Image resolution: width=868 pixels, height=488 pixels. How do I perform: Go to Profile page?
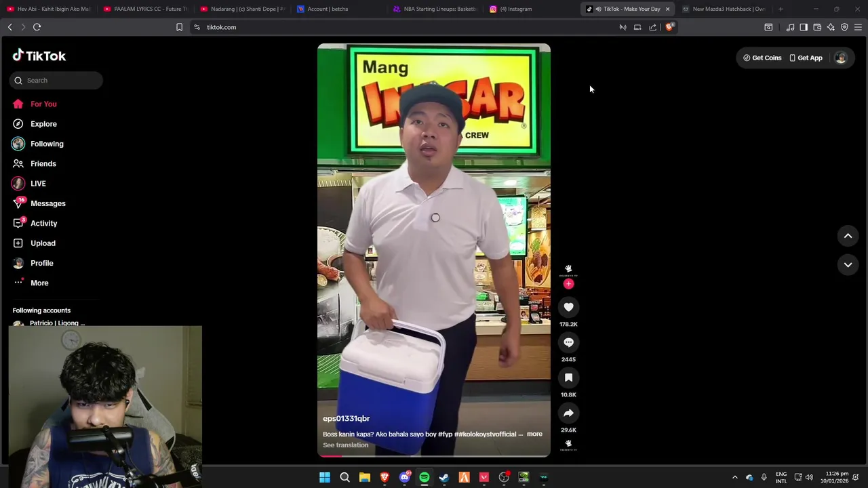pos(33,263)
